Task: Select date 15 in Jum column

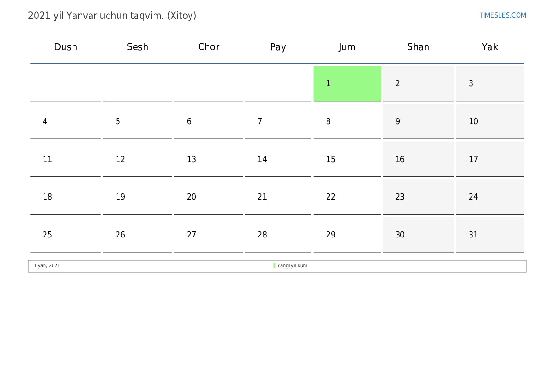Action: (x=347, y=159)
